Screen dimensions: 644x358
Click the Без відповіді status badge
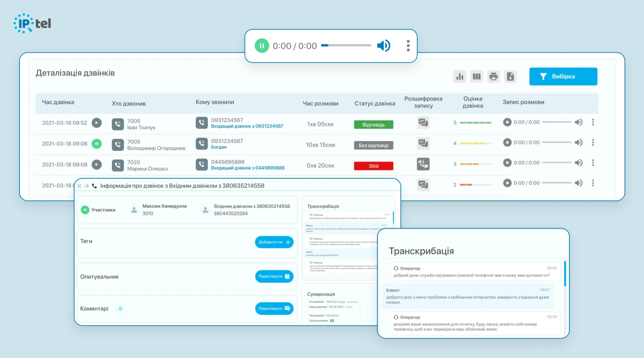coord(374,145)
